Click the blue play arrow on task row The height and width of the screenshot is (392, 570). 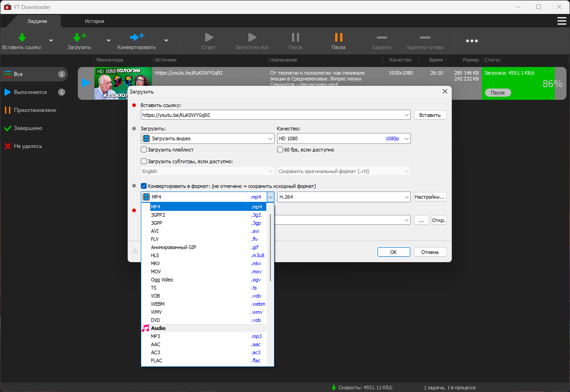click(85, 83)
